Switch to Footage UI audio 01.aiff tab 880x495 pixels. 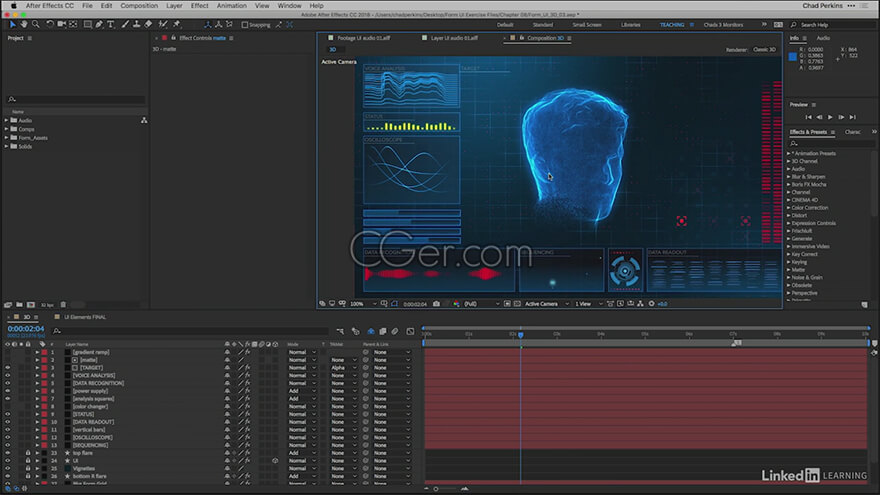point(363,38)
